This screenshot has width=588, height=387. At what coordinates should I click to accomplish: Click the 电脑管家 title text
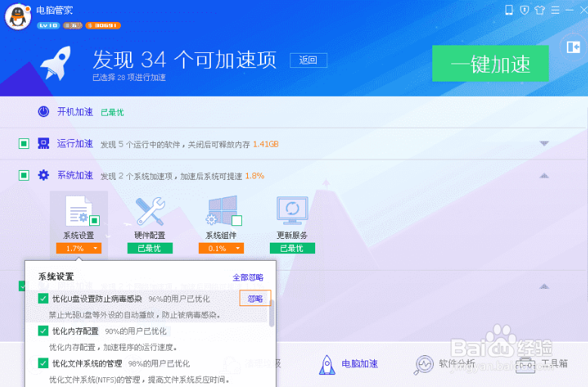pyautogui.click(x=54, y=11)
